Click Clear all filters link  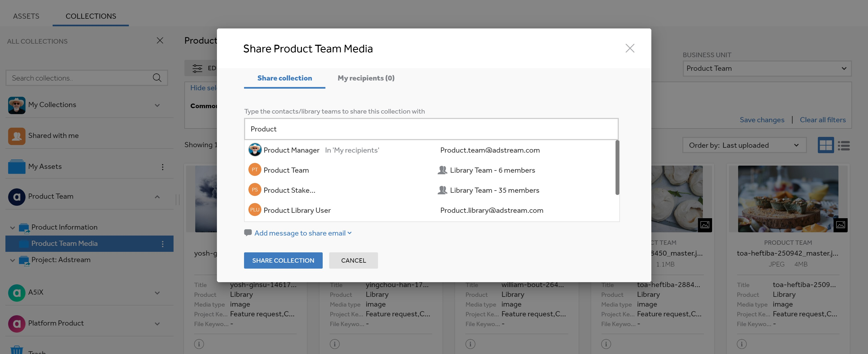(x=822, y=120)
